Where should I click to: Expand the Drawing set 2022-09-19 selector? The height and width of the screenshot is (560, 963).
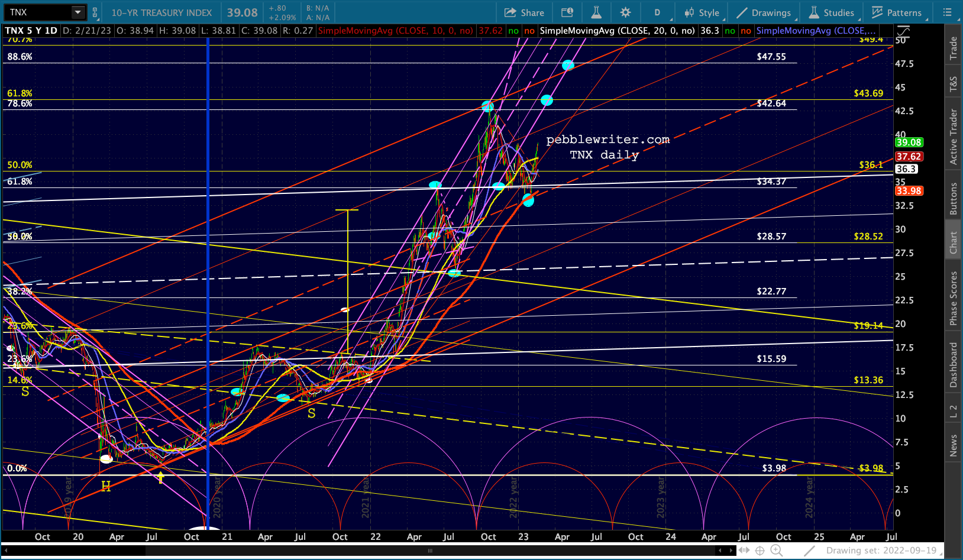tap(884, 551)
